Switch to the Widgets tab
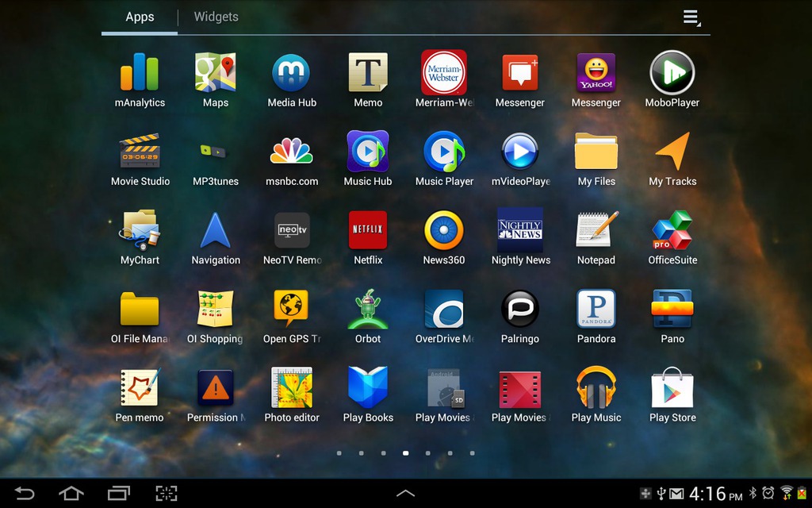The width and height of the screenshot is (812, 508). click(216, 17)
